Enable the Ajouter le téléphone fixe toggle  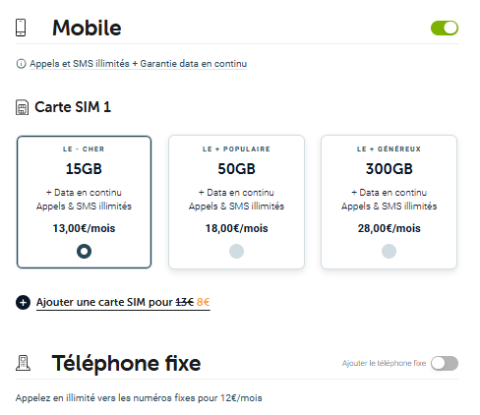click(x=444, y=363)
